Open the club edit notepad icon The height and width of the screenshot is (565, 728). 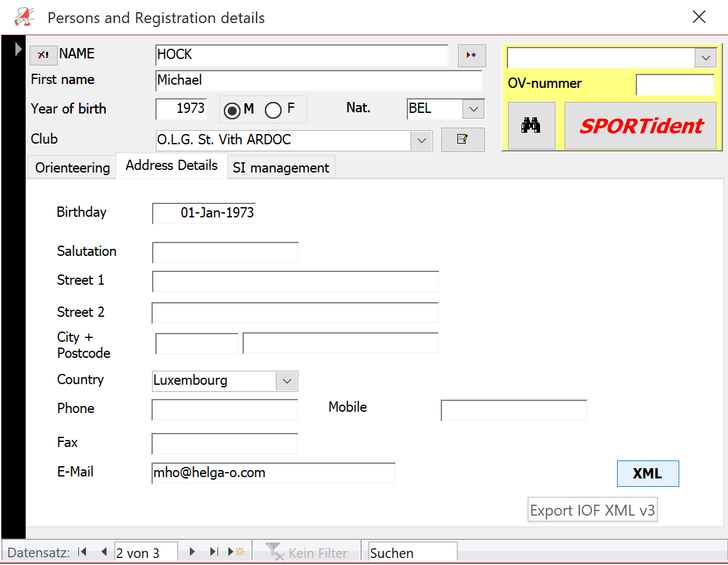462,139
